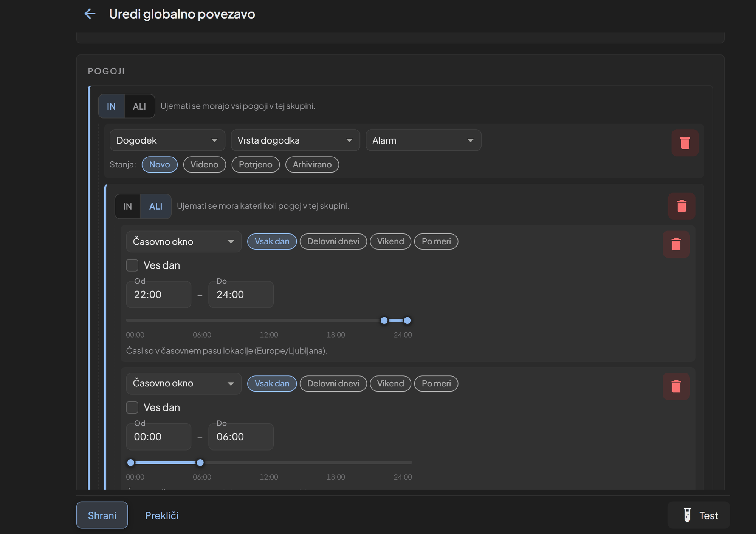Select ALI in the nested condition group
756x534 pixels.
[x=156, y=206]
